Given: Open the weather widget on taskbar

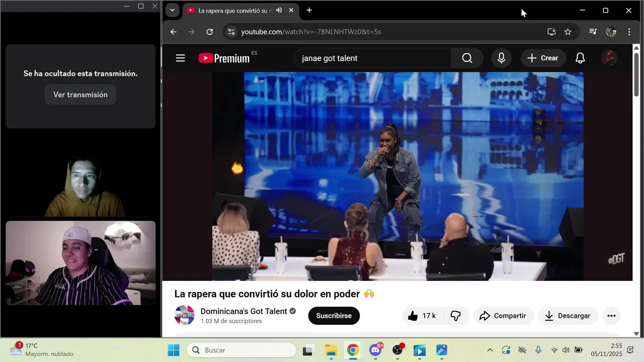Looking at the screenshot, I should [42, 350].
